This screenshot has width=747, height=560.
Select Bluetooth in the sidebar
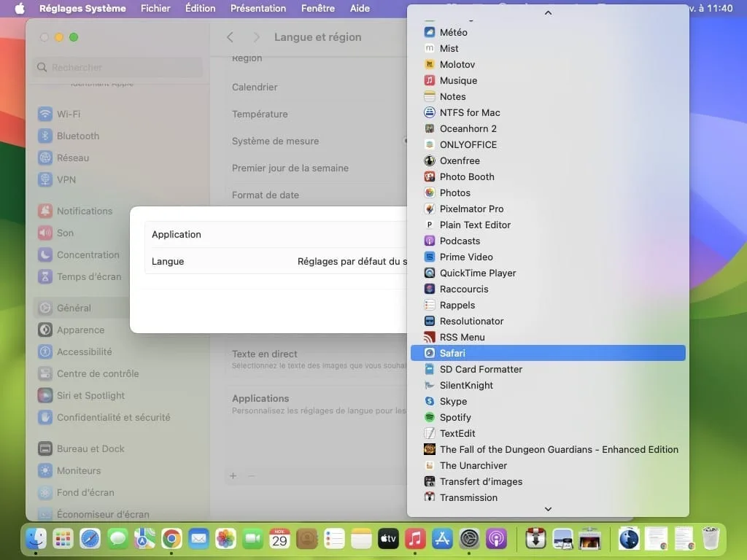pyautogui.click(x=76, y=136)
